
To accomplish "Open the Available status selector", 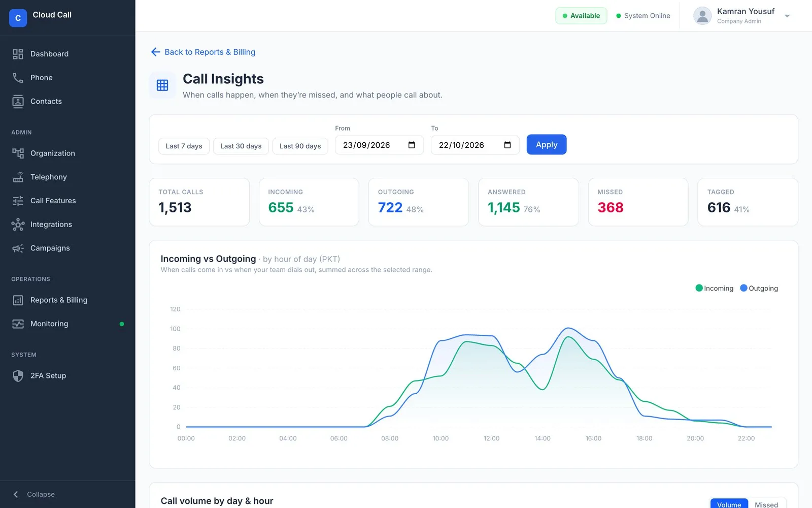I will tap(581, 16).
